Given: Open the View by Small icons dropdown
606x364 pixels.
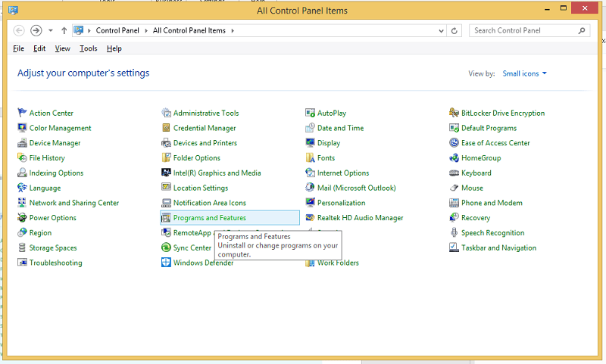Looking at the screenshot, I should [524, 73].
